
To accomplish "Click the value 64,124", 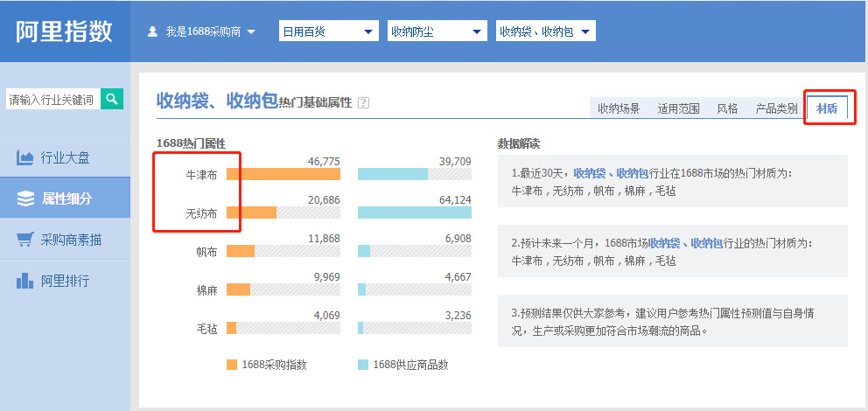I will 455,199.
